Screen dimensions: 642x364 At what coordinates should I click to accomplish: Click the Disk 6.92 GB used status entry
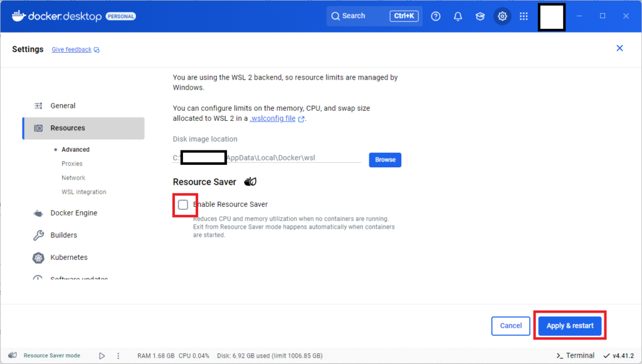pyautogui.click(x=270, y=356)
